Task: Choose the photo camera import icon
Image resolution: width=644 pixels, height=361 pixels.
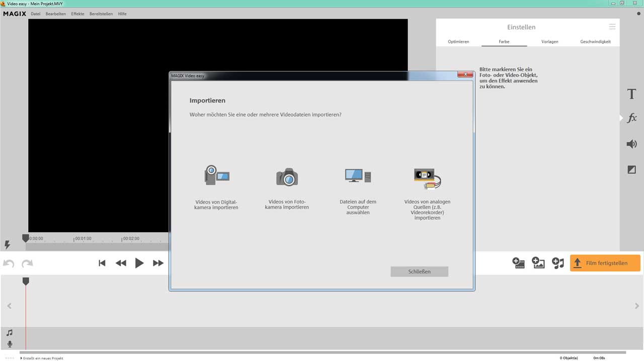Action: click(287, 176)
